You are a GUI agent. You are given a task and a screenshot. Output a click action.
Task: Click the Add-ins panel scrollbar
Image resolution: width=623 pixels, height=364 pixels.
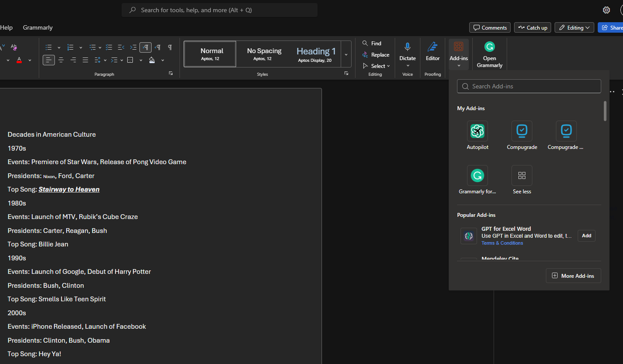(x=605, y=111)
